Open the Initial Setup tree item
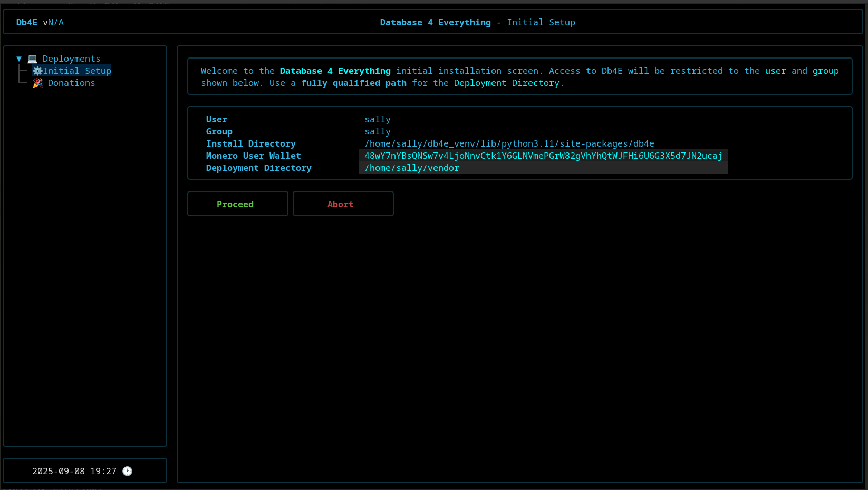The width and height of the screenshot is (868, 490). (x=77, y=71)
